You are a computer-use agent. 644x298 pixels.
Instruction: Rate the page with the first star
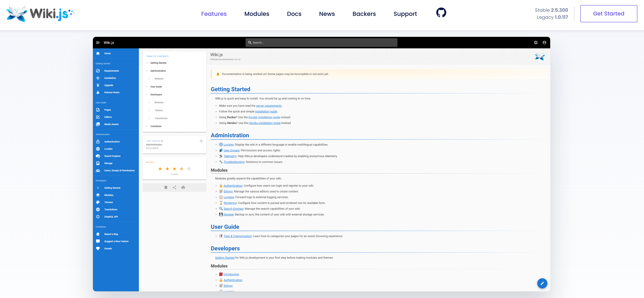pos(160,169)
